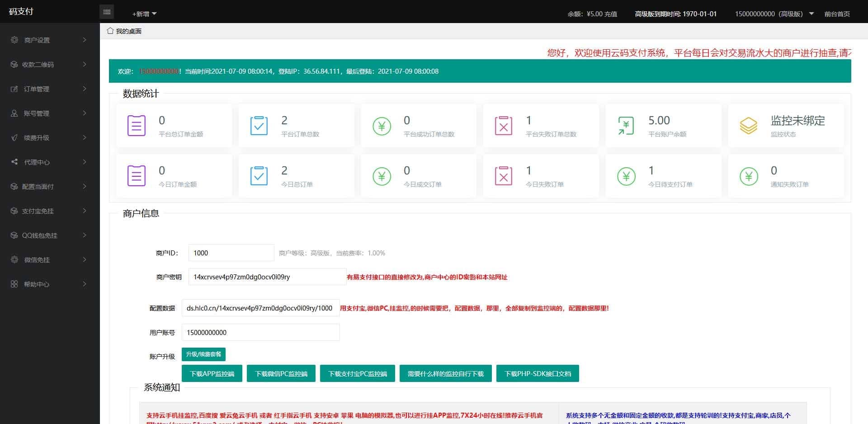Click the share icon next to 代理中心

tap(14, 162)
